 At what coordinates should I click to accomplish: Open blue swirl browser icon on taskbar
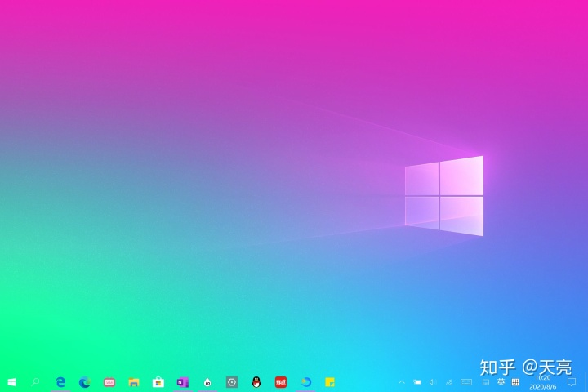click(x=305, y=382)
